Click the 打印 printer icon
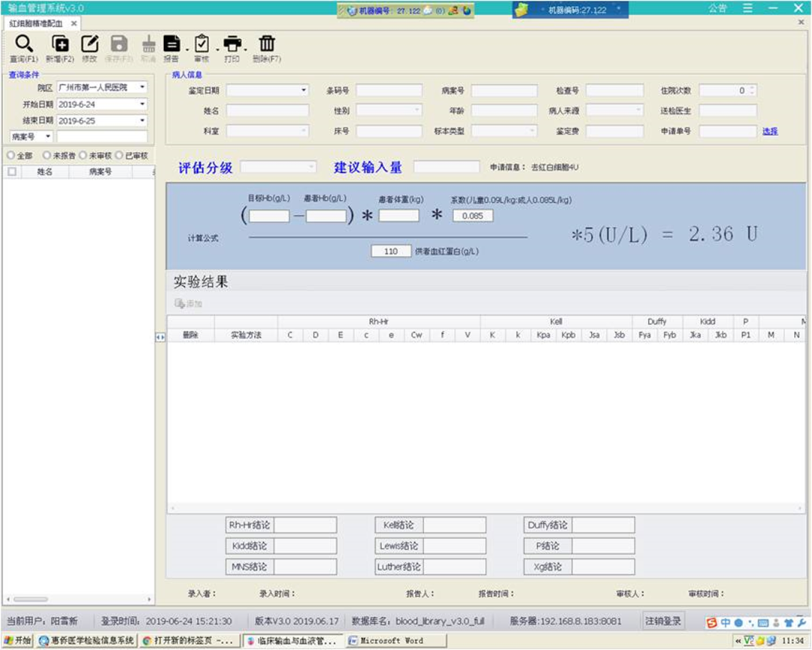Screen dimensions: 812x650 [232, 44]
